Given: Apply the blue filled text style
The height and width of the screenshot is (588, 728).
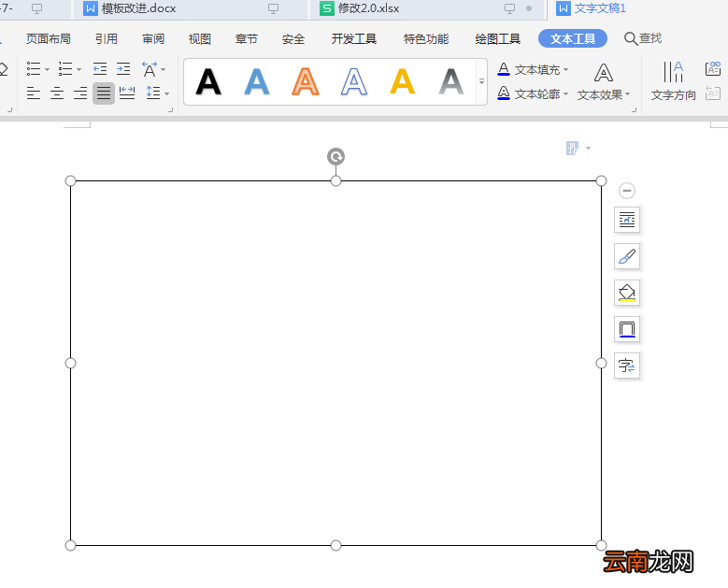Looking at the screenshot, I should [x=257, y=81].
